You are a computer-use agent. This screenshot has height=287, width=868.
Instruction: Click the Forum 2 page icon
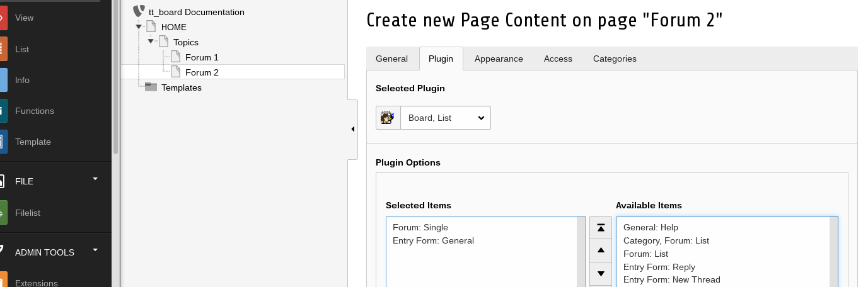tap(176, 72)
